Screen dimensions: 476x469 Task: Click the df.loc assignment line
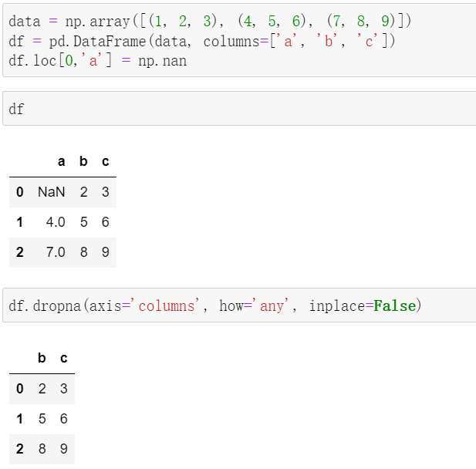97,60
